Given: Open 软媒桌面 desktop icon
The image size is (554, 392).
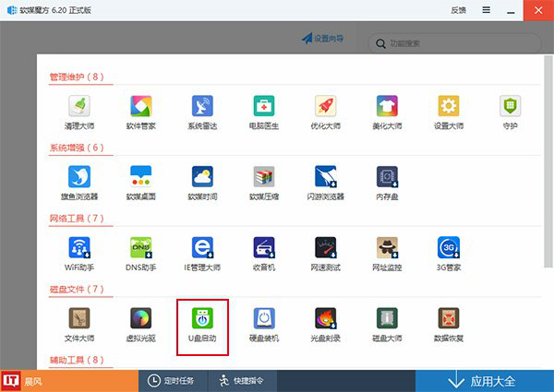Looking at the screenshot, I should [140, 176].
